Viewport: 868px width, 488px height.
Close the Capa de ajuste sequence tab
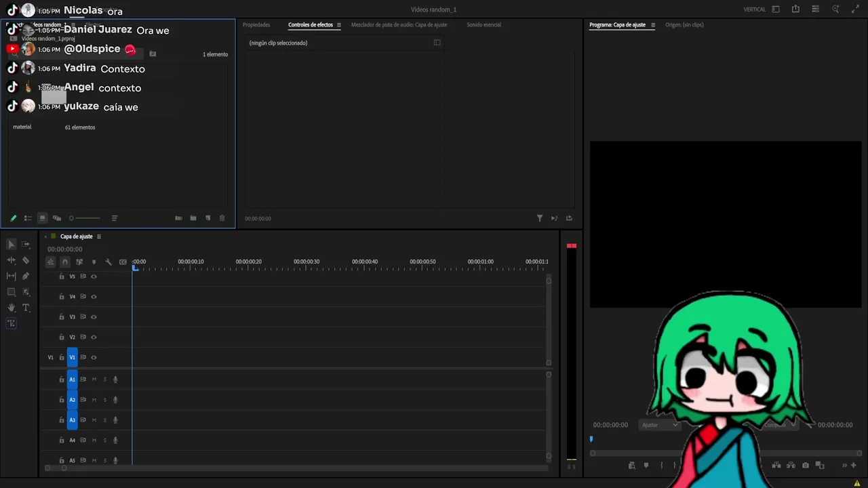tap(45, 237)
